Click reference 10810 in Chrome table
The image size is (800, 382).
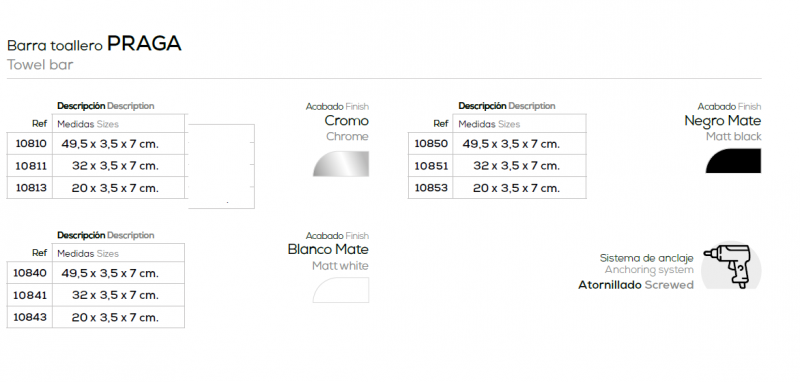click(31, 144)
